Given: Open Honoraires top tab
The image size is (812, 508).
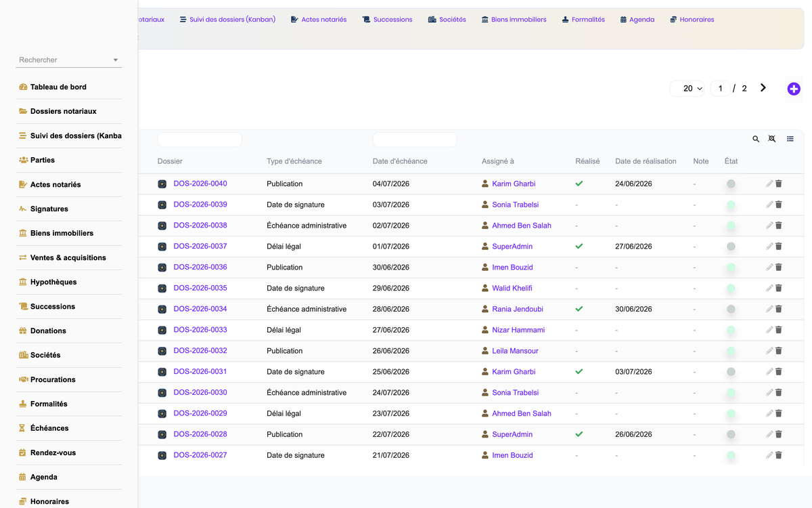Looking at the screenshot, I should click(692, 20).
